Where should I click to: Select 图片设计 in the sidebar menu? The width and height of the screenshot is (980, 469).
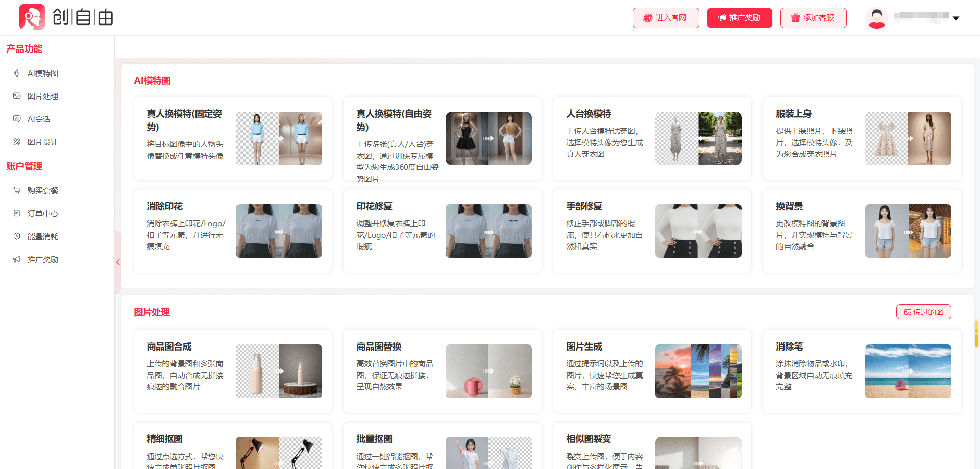[43, 142]
